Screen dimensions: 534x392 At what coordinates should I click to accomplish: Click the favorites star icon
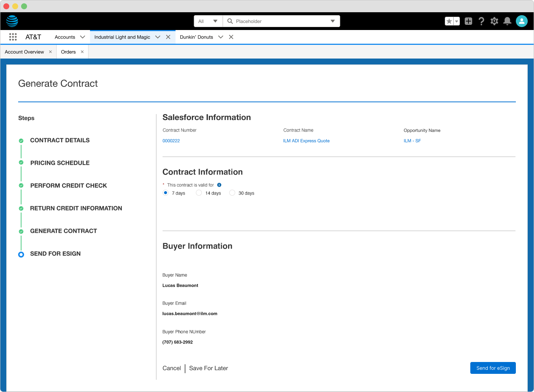[x=449, y=21]
